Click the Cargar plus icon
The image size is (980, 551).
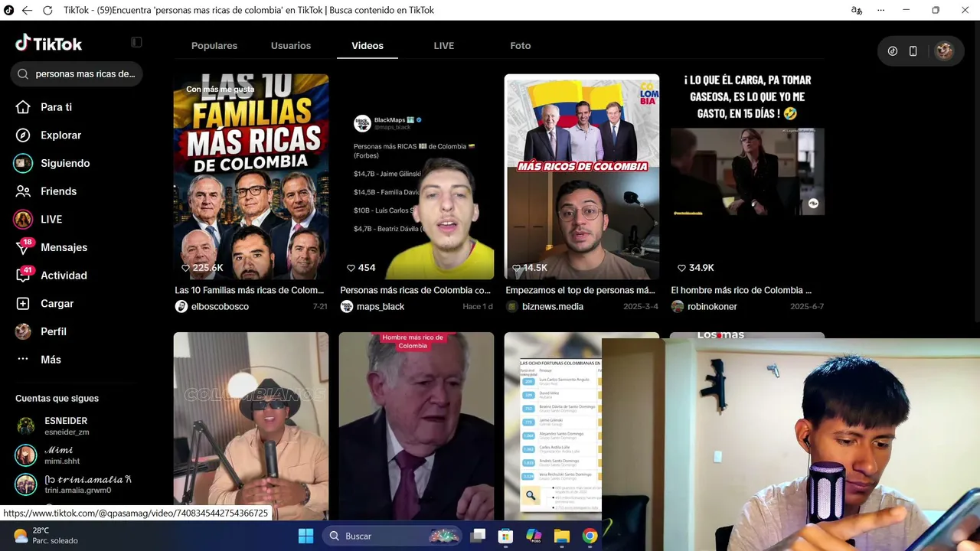(x=23, y=304)
